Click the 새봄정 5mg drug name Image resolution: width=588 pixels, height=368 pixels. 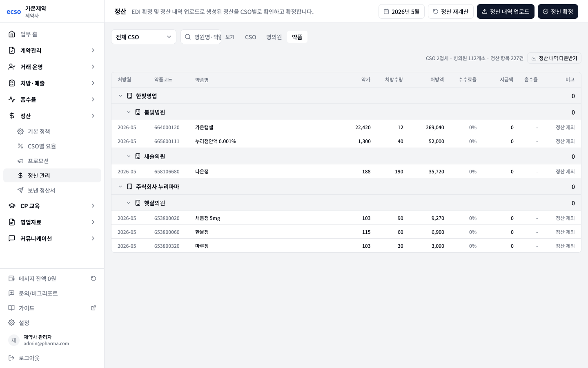click(207, 218)
